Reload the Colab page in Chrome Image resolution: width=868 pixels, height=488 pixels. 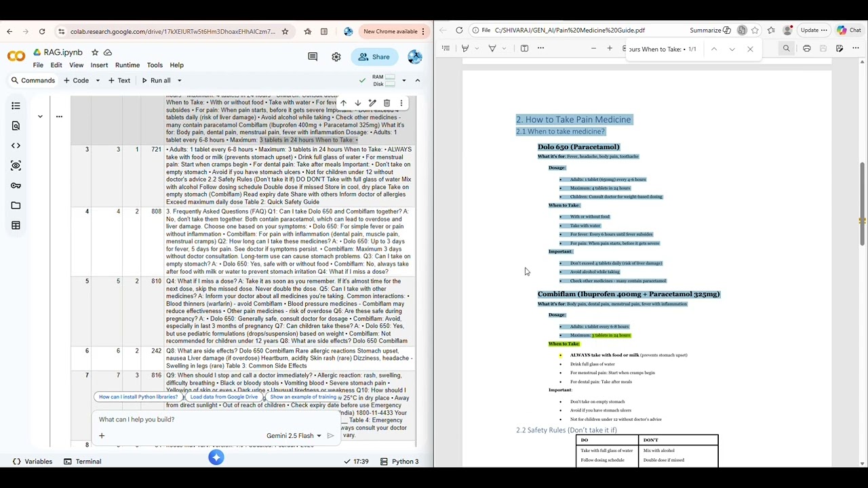[42, 31]
